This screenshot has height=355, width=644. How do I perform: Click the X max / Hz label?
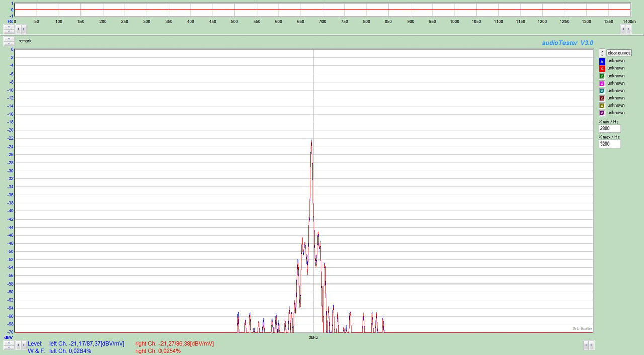609,137
